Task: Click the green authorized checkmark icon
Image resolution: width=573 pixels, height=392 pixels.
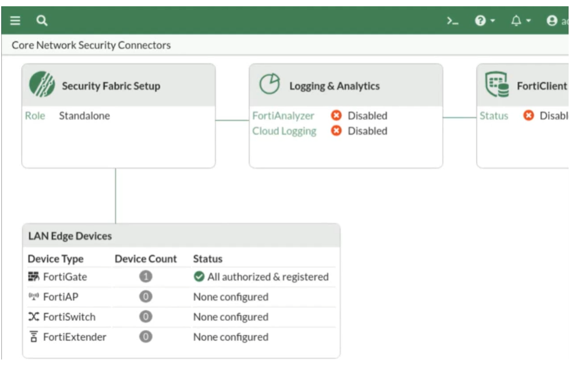Action: click(199, 276)
